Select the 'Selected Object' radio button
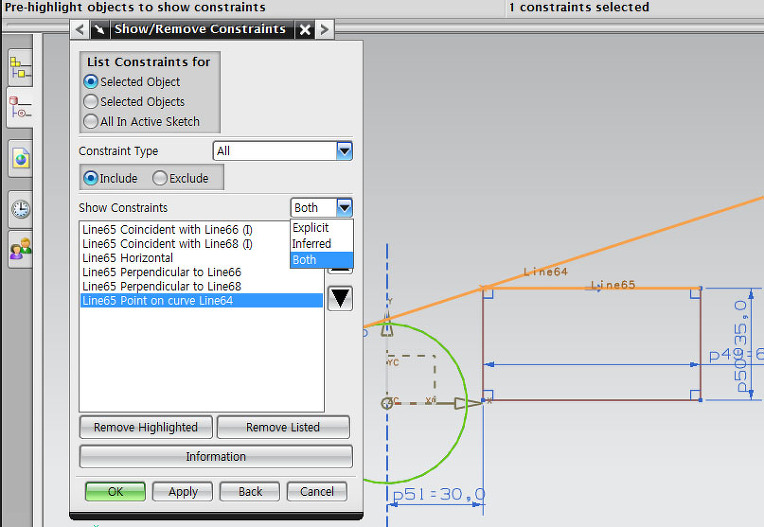764x527 pixels. pyautogui.click(x=91, y=82)
